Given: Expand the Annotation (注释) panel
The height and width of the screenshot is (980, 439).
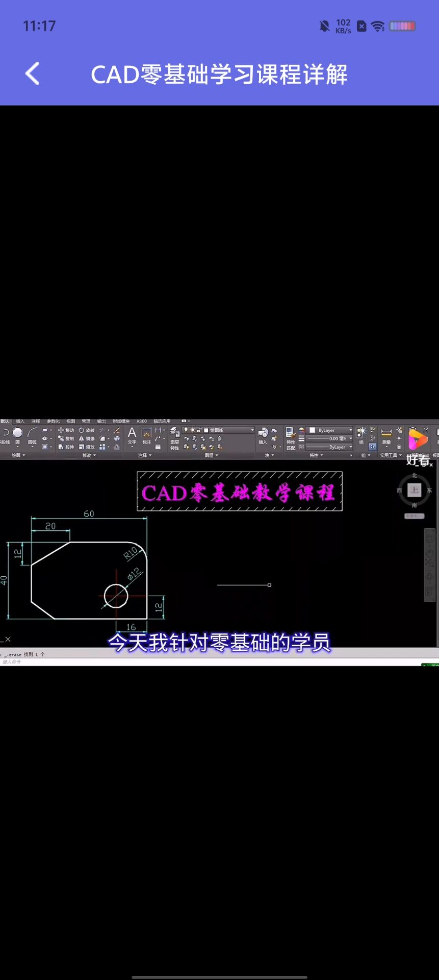Looking at the screenshot, I should click(x=146, y=455).
